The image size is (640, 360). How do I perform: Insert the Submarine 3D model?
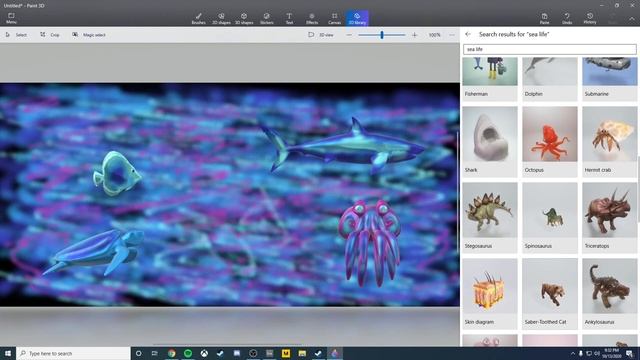click(x=609, y=79)
